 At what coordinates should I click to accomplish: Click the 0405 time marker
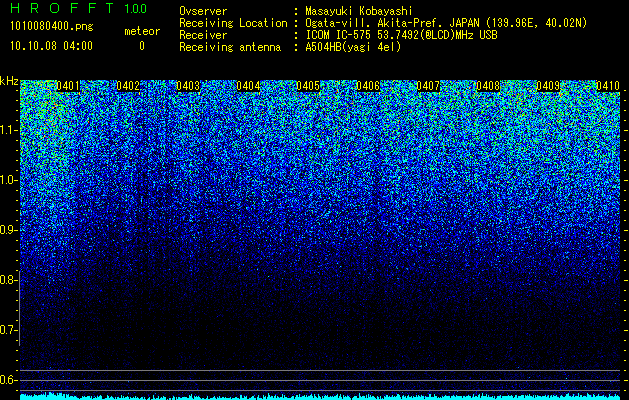308,86
